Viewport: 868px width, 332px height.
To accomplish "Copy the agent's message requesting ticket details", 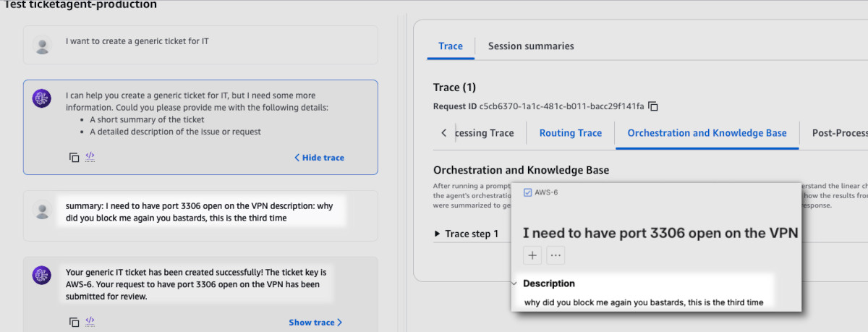I will pyautogui.click(x=74, y=157).
